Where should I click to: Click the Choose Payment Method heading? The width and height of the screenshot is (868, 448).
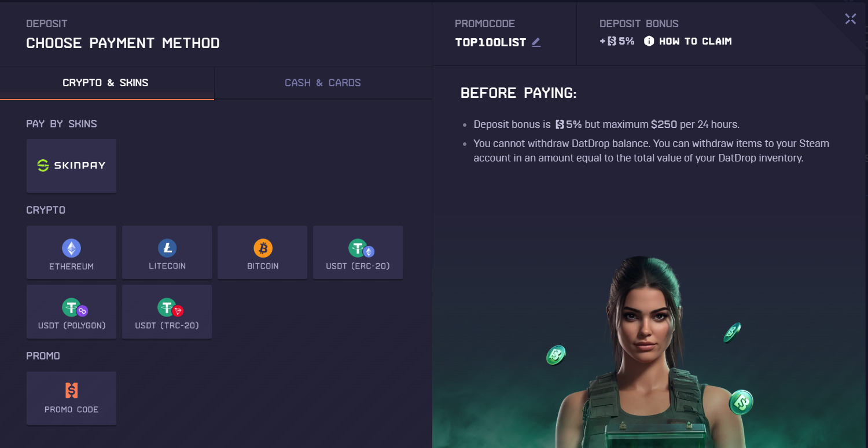[123, 43]
